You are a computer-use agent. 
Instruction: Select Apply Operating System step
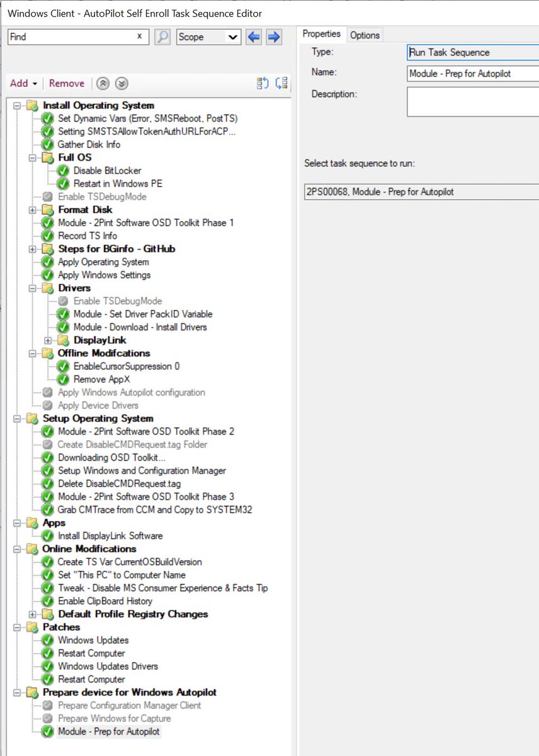(103, 262)
